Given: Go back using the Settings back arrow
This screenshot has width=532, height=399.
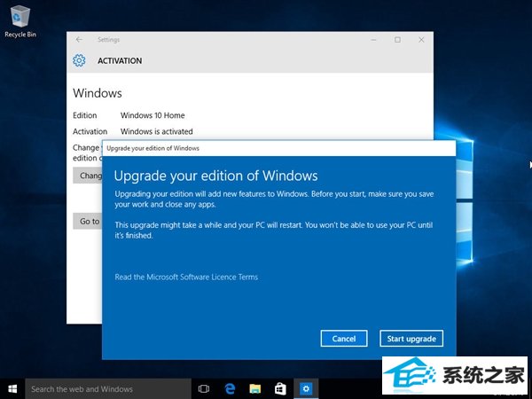Looking at the screenshot, I should click(x=79, y=40).
